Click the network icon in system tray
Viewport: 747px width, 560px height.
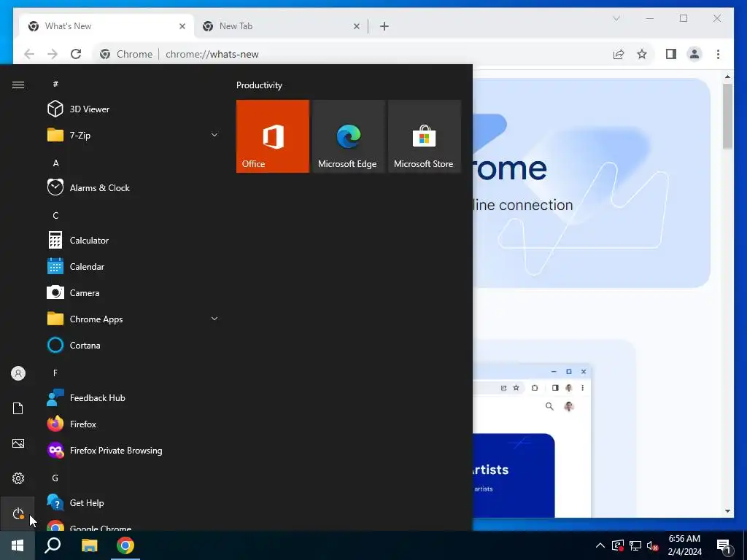(x=635, y=545)
